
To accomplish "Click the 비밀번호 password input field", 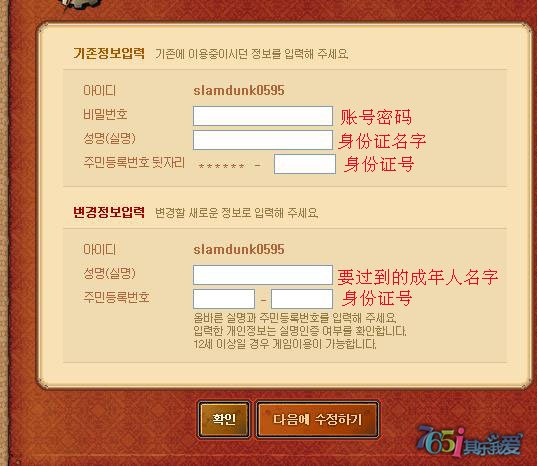I will 263,116.
